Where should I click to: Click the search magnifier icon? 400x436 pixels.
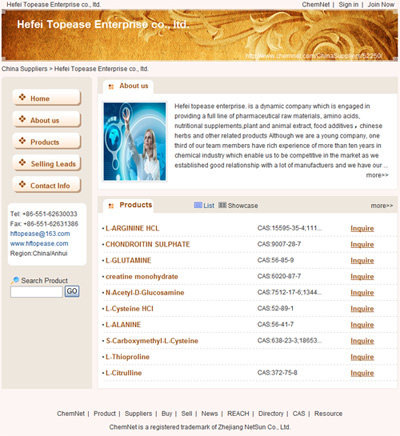click(15, 280)
